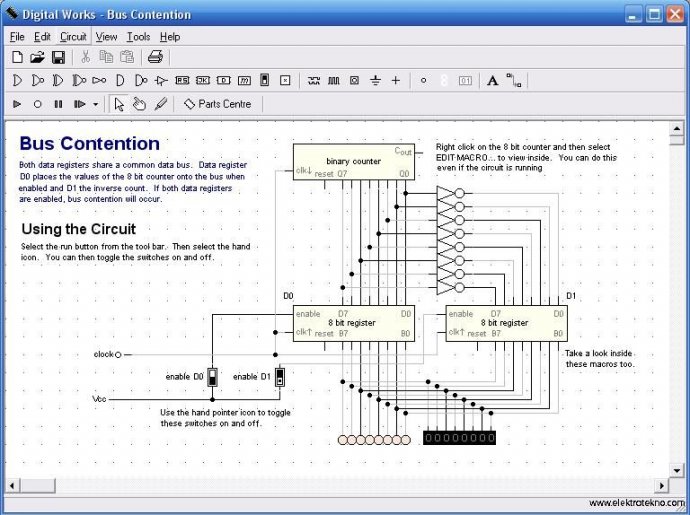Click the New file icon

17,57
